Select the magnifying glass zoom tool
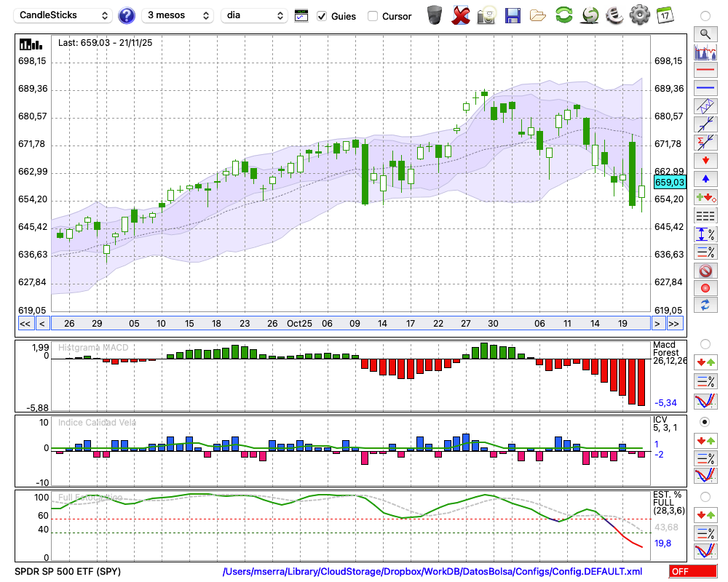The image size is (728, 582). coord(705,34)
